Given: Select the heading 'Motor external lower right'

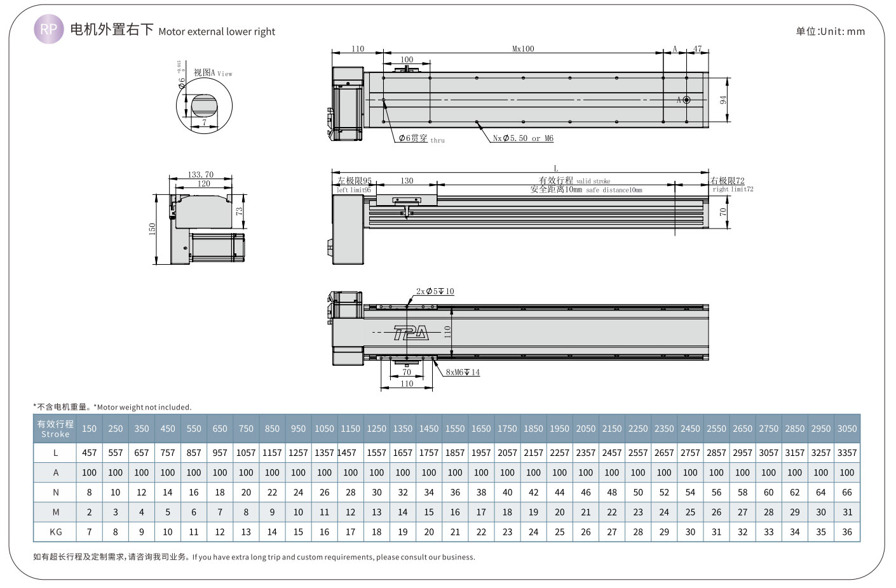Looking at the screenshot, I should click(217, 31).
